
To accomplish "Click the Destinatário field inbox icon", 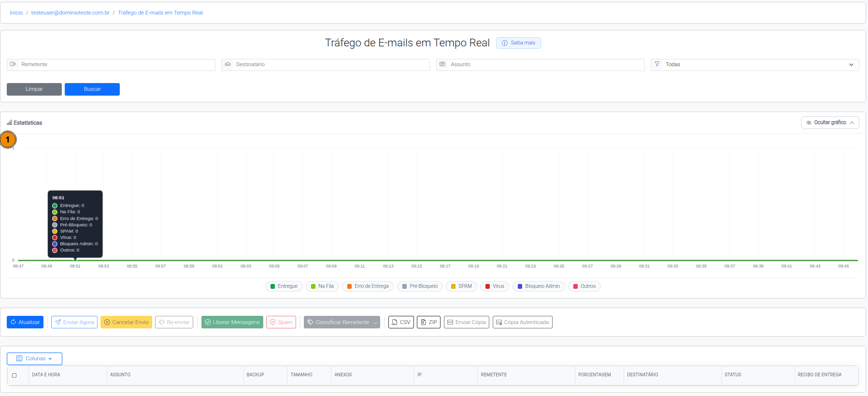I will (x=228, y=64).
